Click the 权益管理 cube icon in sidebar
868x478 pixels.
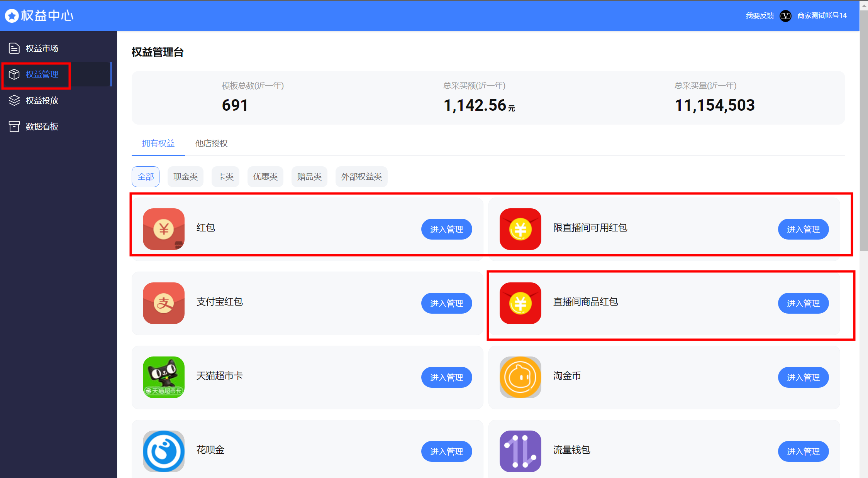coord(14,74)
